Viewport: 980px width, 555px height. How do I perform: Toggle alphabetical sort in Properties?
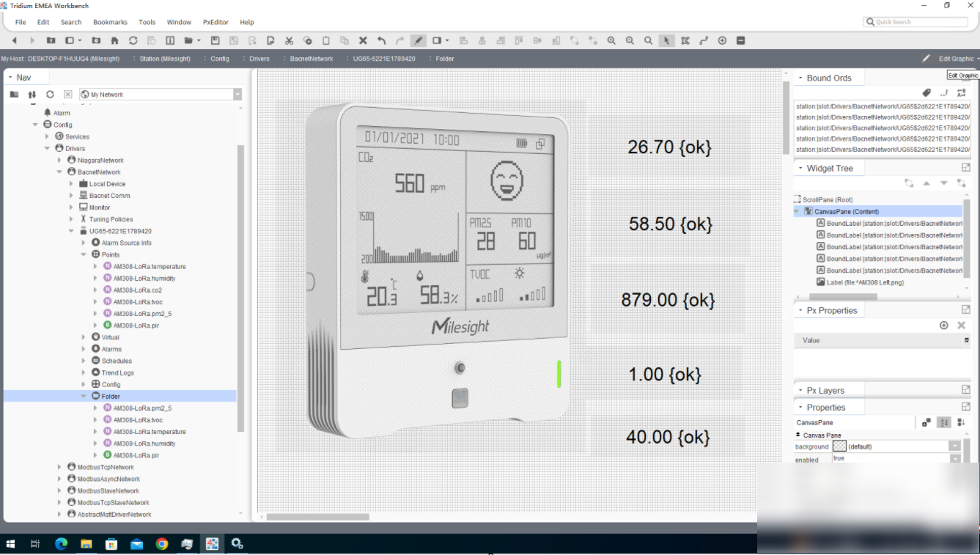[944, 422]
